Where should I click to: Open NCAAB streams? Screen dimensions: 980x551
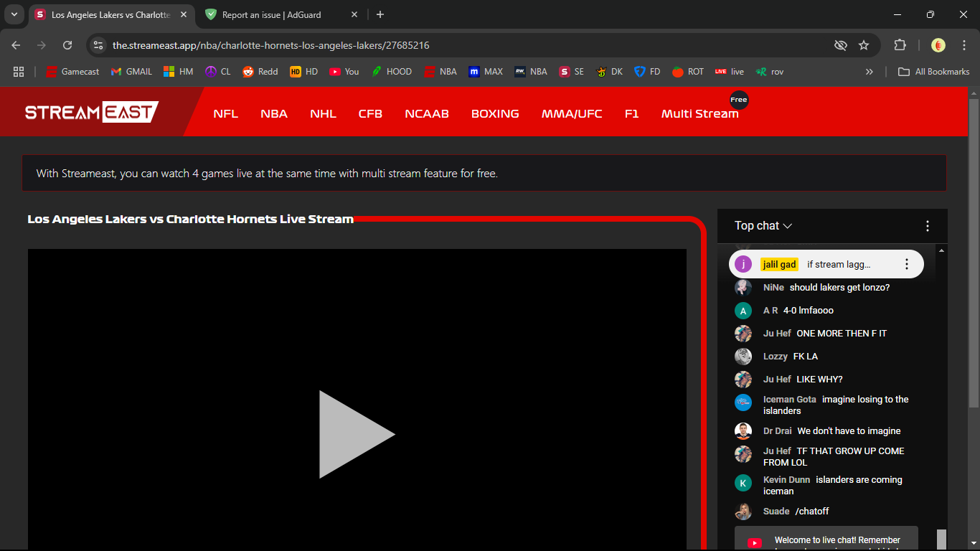427,113
